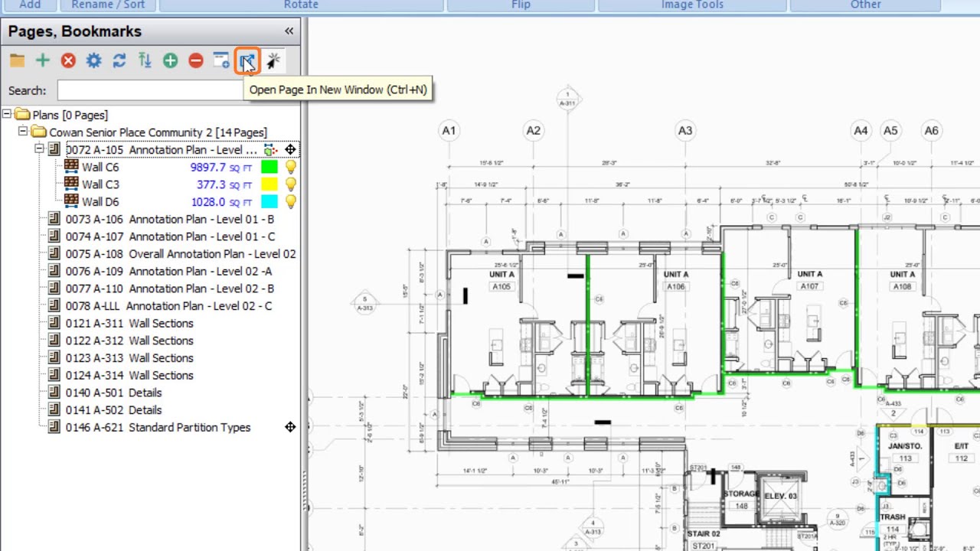Select Wall C6 takeoff item

tap(100, 167)
